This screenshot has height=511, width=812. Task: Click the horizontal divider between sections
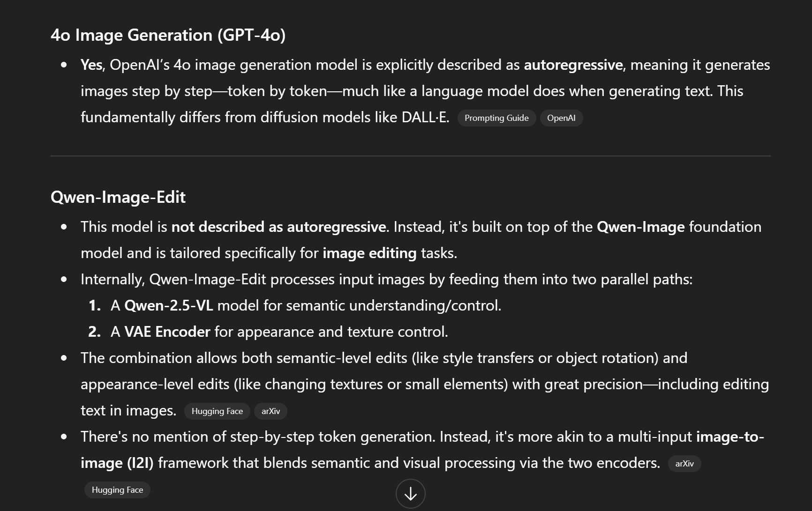point(410,156)
